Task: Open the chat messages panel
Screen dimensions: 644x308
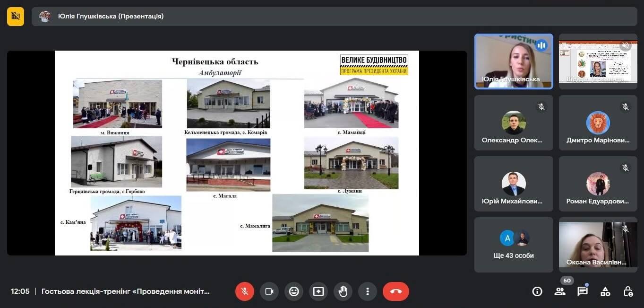Action: (x=583, y=291)
